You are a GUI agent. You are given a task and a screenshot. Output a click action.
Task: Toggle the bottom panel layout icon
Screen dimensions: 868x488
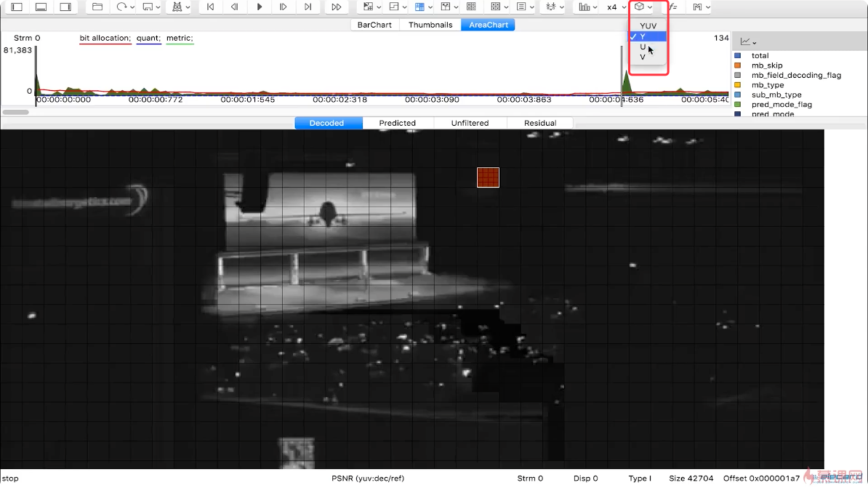click(41, 7)
